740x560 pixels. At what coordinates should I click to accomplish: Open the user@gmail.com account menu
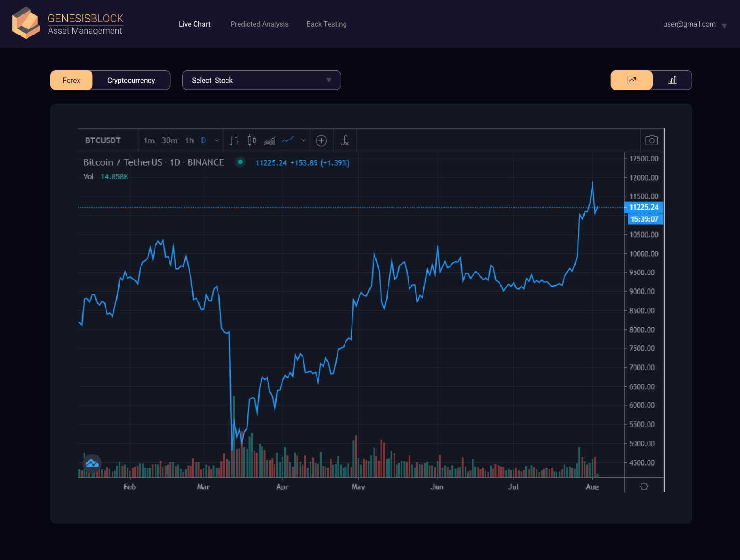point(694,25)
